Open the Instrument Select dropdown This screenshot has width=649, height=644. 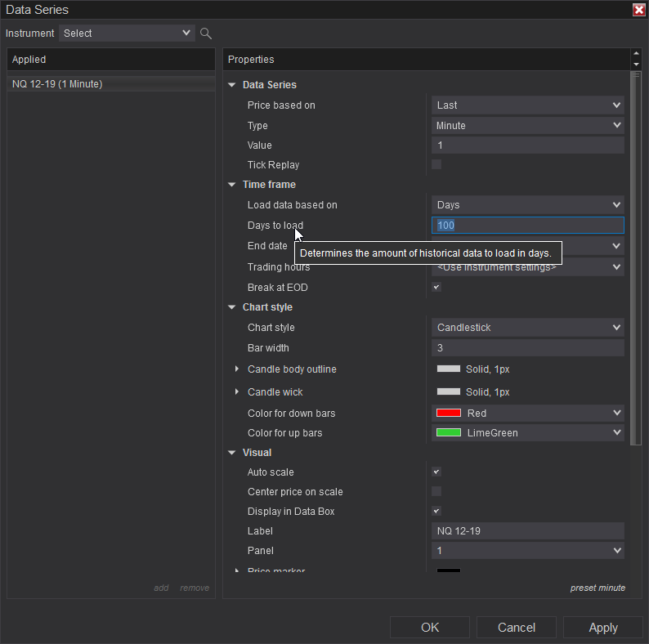(x=126, y=34)
